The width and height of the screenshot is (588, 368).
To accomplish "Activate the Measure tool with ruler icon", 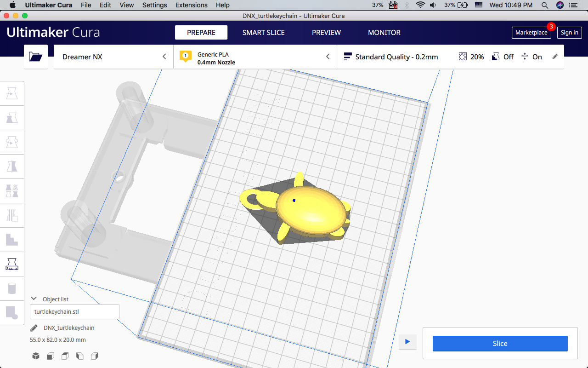I will 11,264.
